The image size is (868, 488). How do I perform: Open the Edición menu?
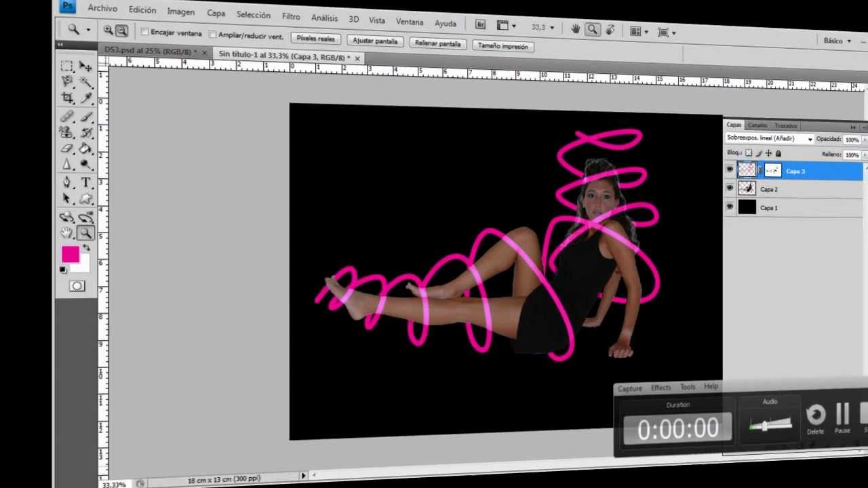142,10
